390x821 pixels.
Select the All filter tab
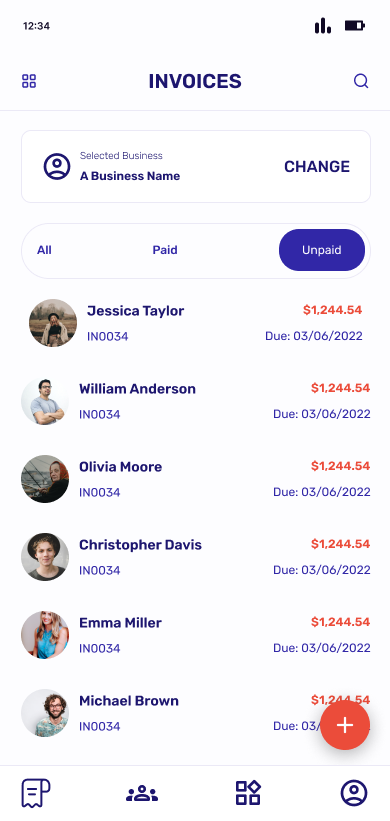coord(44,250)
